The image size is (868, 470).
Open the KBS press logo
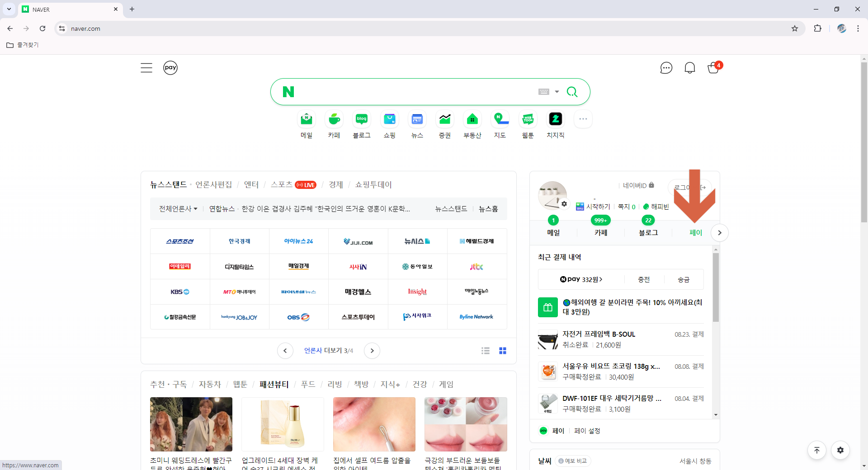tap(180, 292)
